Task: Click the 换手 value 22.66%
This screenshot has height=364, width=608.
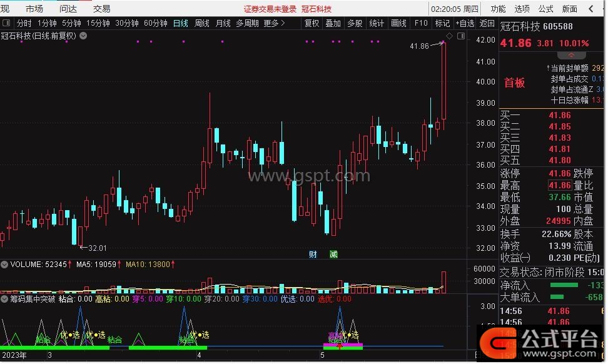Action: point(557,234)
